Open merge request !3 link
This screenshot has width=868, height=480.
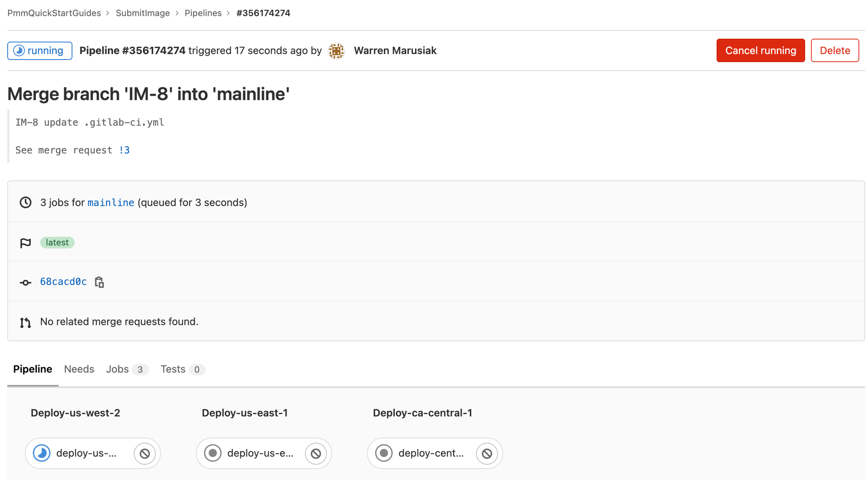(124, 150)
